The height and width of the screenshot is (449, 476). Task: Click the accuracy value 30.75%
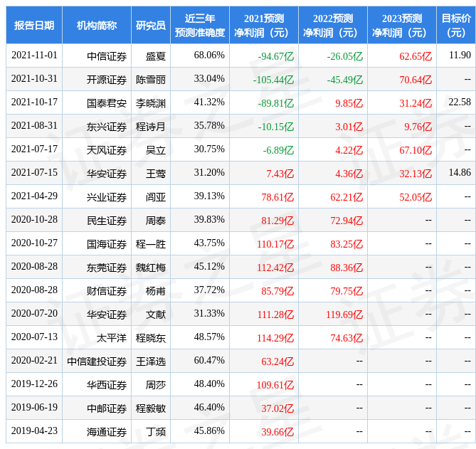click(209, 149)
